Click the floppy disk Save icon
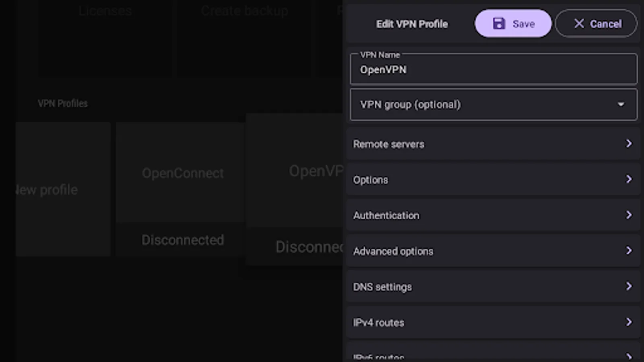The image size is (644, 362). tap(499, 24)
